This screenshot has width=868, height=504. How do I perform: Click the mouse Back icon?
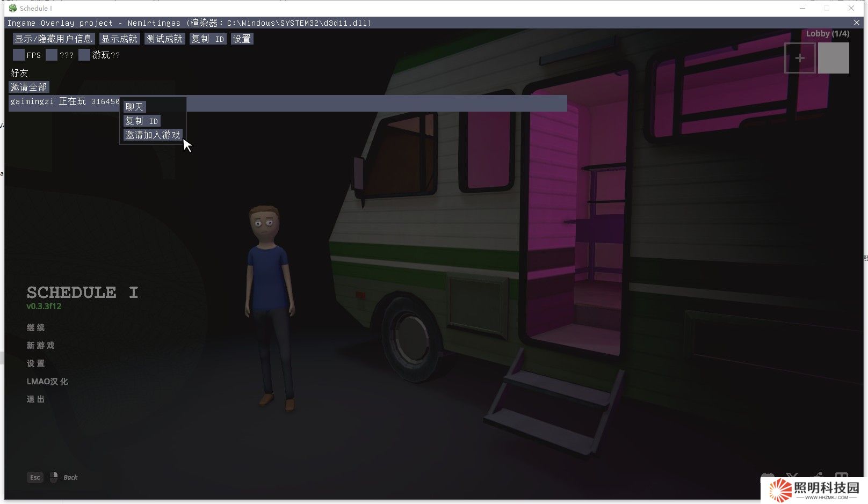point(54,477)
